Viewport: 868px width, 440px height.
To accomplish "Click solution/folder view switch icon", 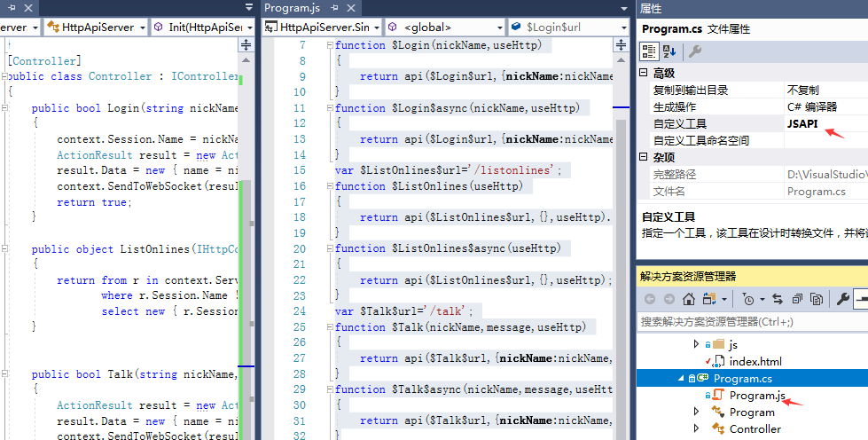I will [709, 299].
